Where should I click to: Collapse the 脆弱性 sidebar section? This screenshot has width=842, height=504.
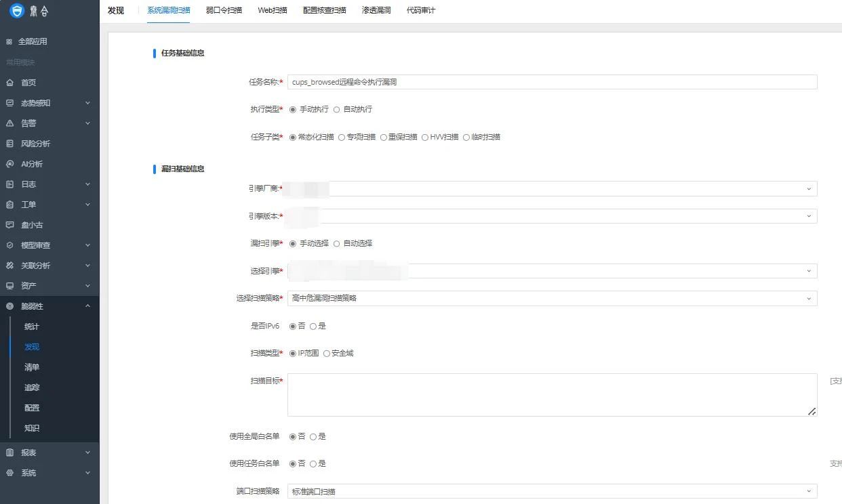click(x=87, y=306)
